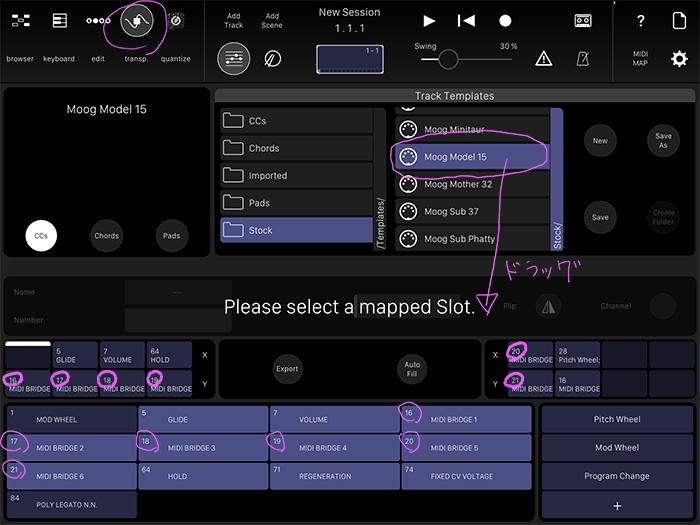Open the MIDI MAP page
This screenshot has height=525, width=700.
640,58
